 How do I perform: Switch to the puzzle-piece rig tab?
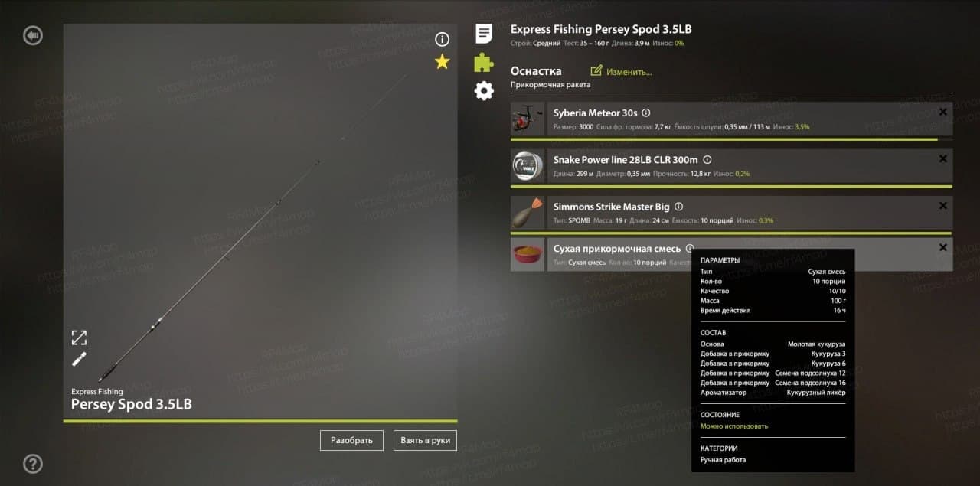(484, 62)
